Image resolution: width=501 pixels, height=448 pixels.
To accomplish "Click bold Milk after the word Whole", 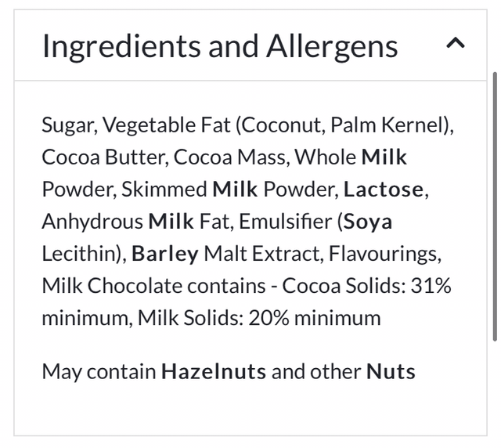I will coord(384,157).
